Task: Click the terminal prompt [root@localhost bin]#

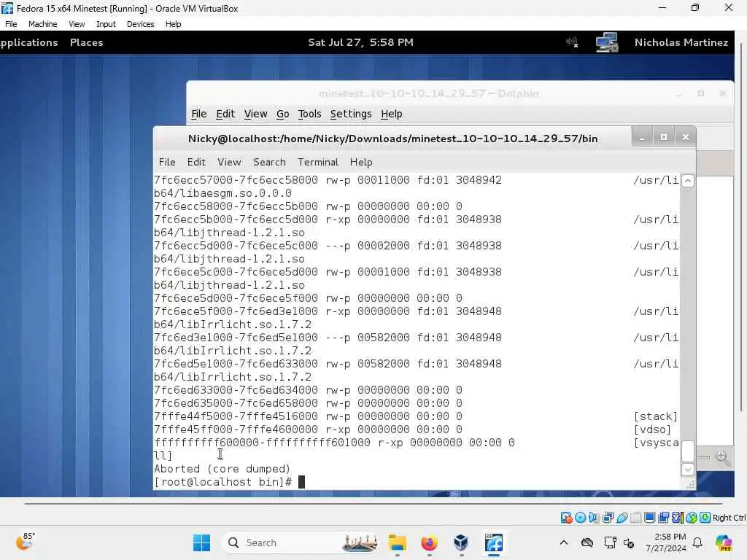Action: coord(222,482)
